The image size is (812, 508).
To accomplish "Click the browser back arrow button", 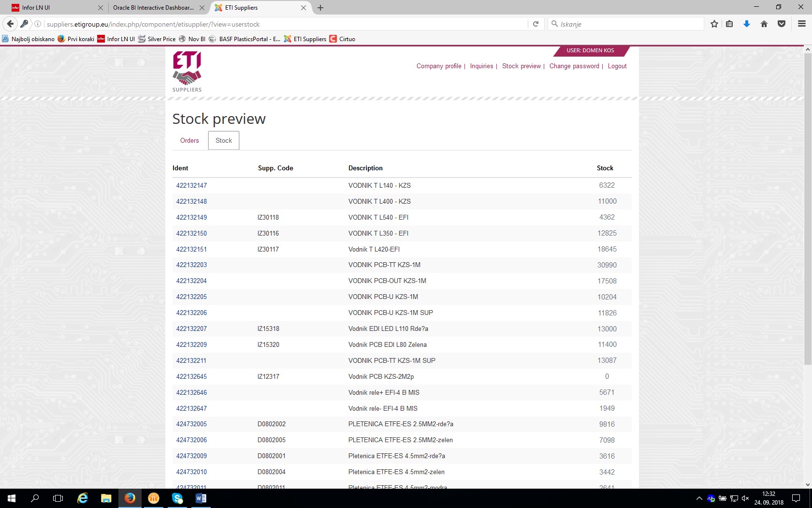I will coord(10,24).
